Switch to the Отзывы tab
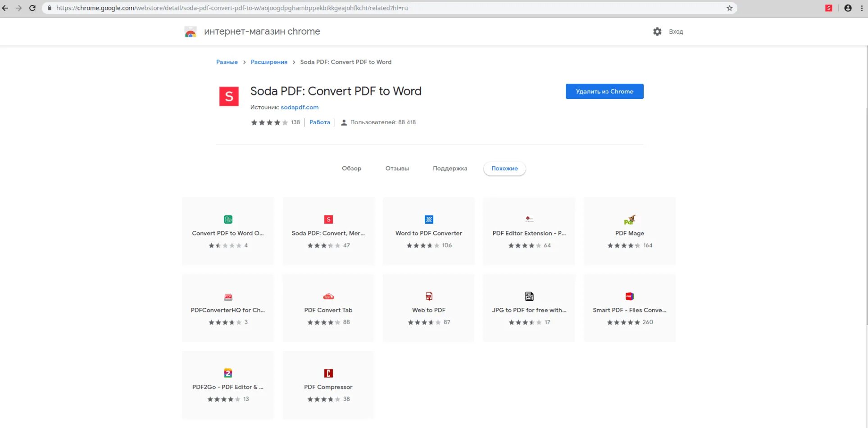The image size is (868, 428). (x=397, y=168)
